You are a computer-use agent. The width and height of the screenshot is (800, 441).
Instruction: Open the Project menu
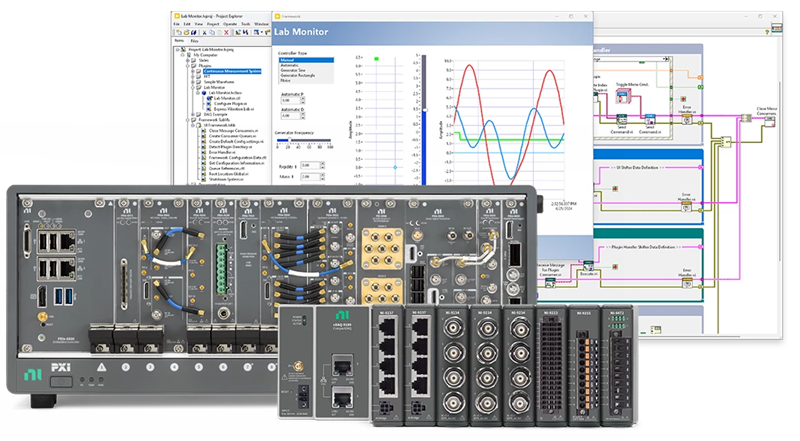pos(213,24)
